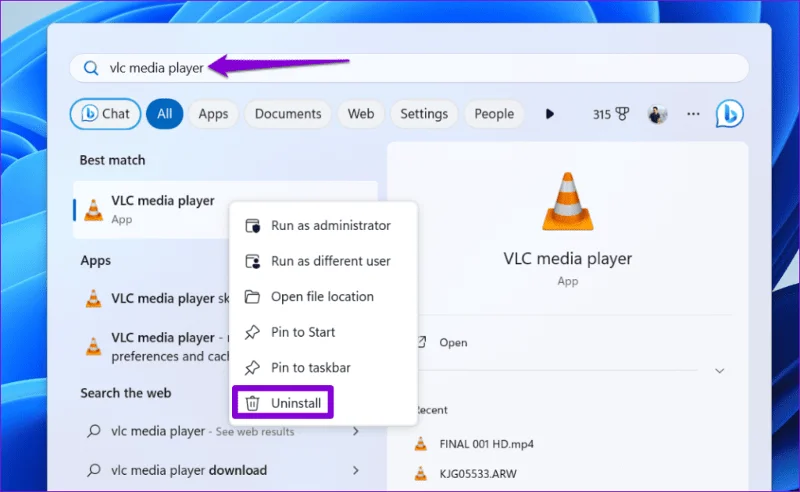
Task: Choose Run as different user
Action: click(x=323, y=261)
